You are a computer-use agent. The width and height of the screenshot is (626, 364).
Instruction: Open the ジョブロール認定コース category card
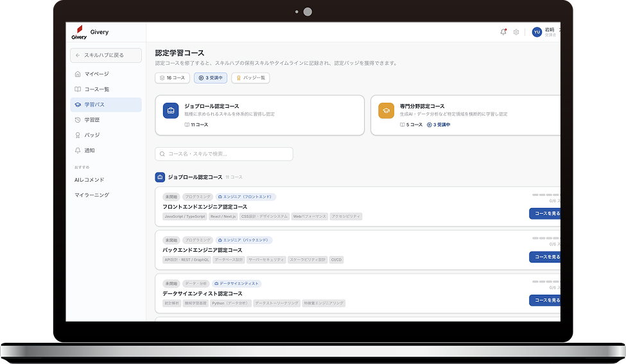259,116
